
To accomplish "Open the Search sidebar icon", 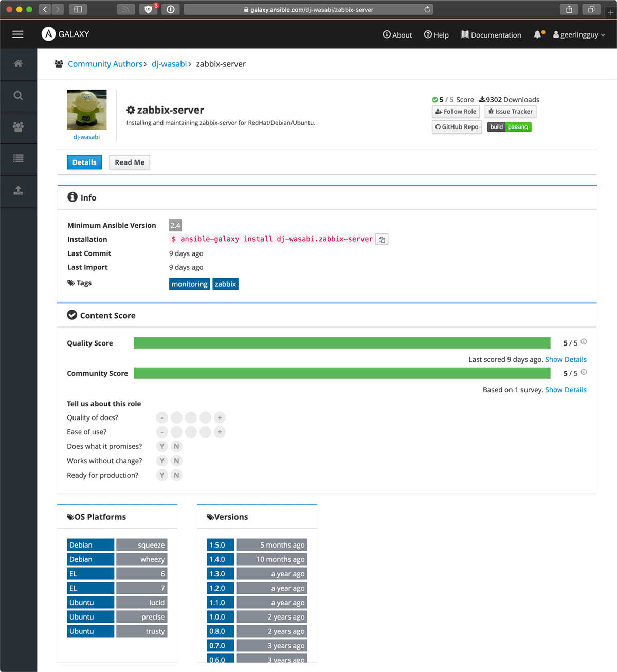I will pyautogui.click(x=18, y=96).
